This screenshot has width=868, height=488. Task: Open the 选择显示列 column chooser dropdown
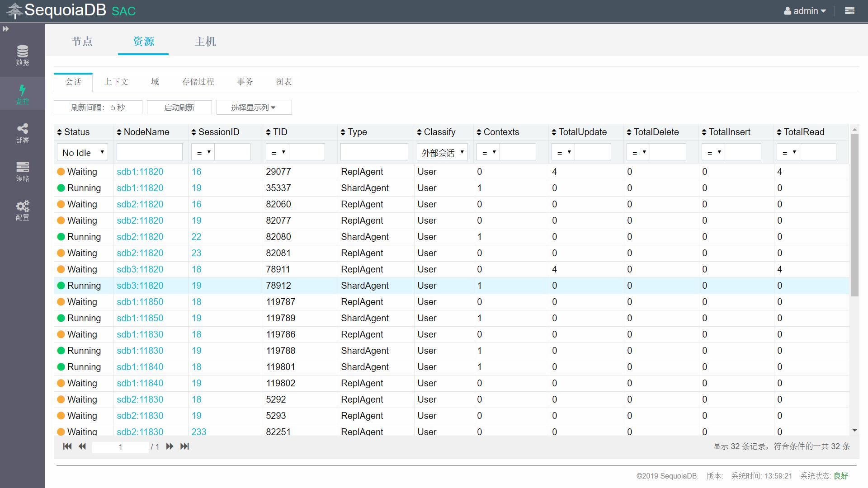pyautogui.click(x=254, y=108)
